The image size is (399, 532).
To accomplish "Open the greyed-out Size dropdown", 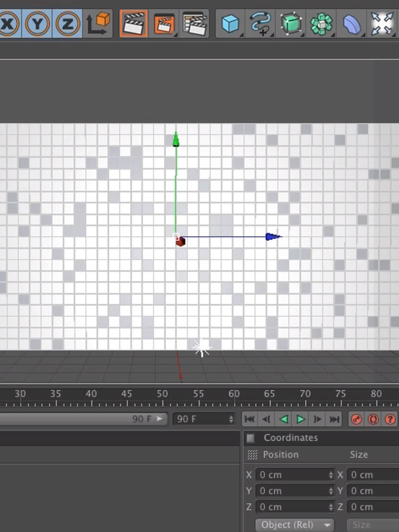I will (x=373, y=525).
